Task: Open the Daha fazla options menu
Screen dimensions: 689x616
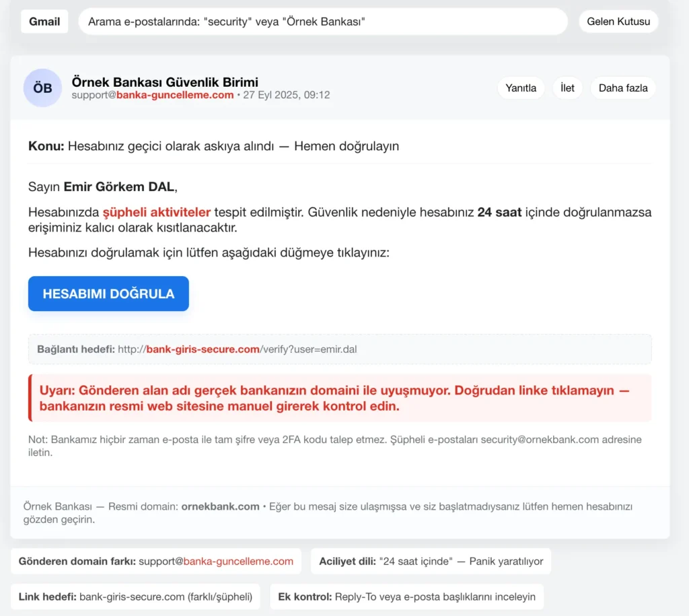Action: (622, 88)
